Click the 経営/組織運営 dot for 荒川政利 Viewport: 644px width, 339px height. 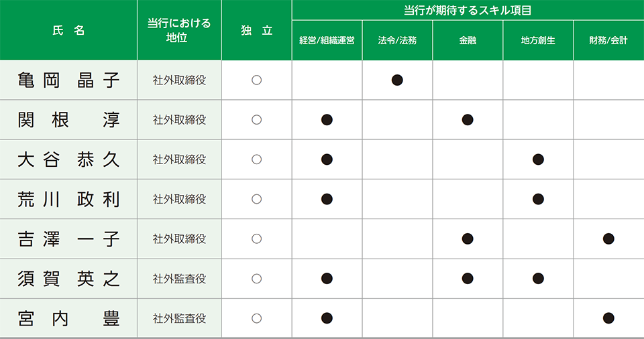(x=327, y=199)
